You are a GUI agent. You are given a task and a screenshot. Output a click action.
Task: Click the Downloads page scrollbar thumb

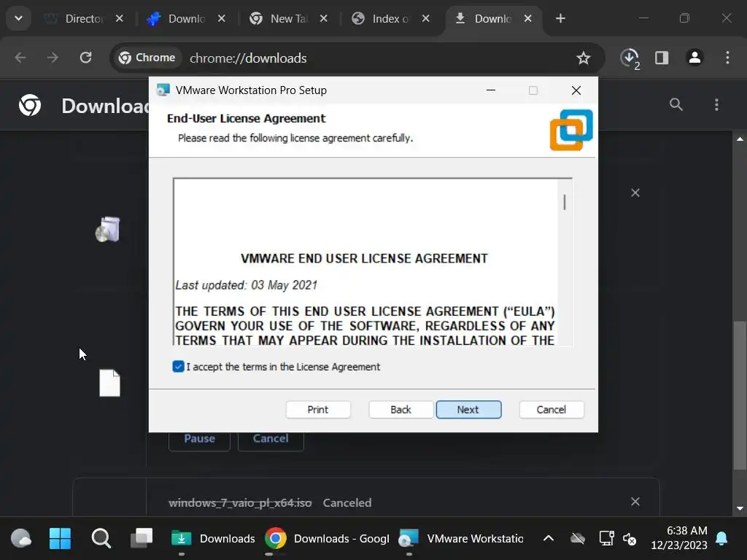pyautogui.click(x=740, y=395)
